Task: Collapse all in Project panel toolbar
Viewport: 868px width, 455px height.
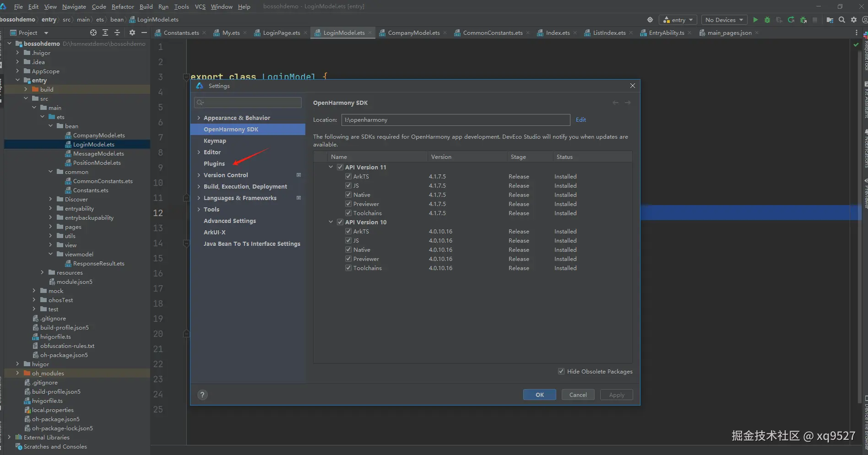Action: pos(117,32)
